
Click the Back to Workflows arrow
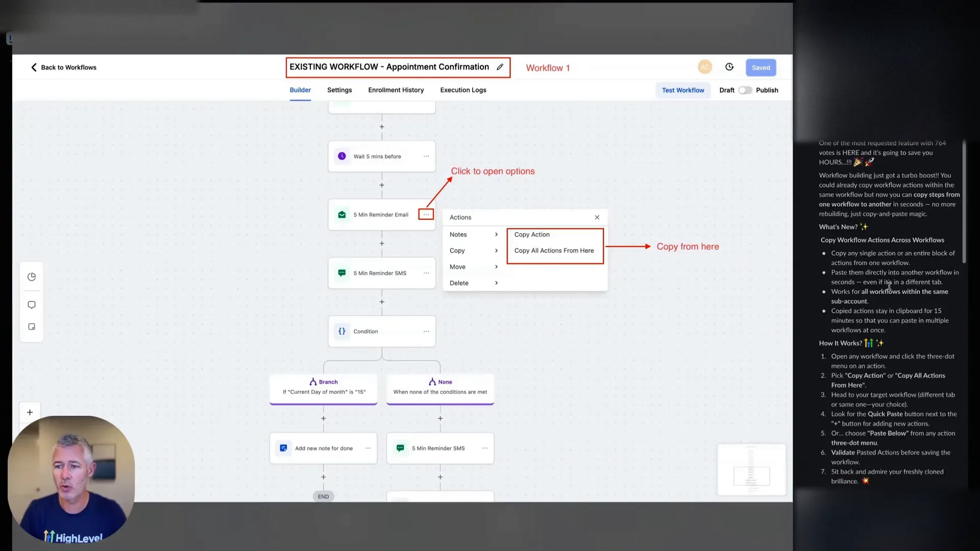coord(34,67)
